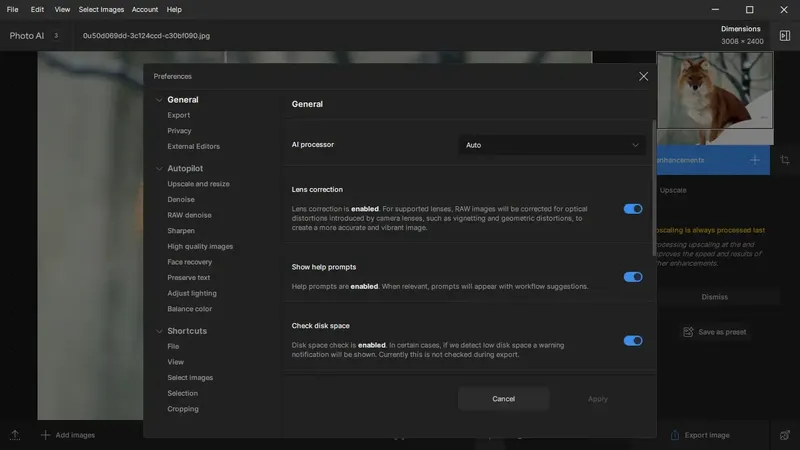Select Face recovery under Autopilot
Screen dimensions: 800x450
click(x=189, y=262)
